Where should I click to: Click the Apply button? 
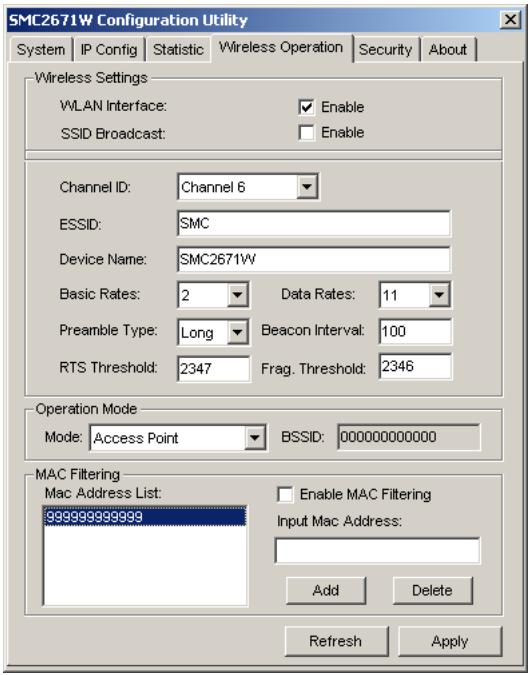click(x=450, y=641)
